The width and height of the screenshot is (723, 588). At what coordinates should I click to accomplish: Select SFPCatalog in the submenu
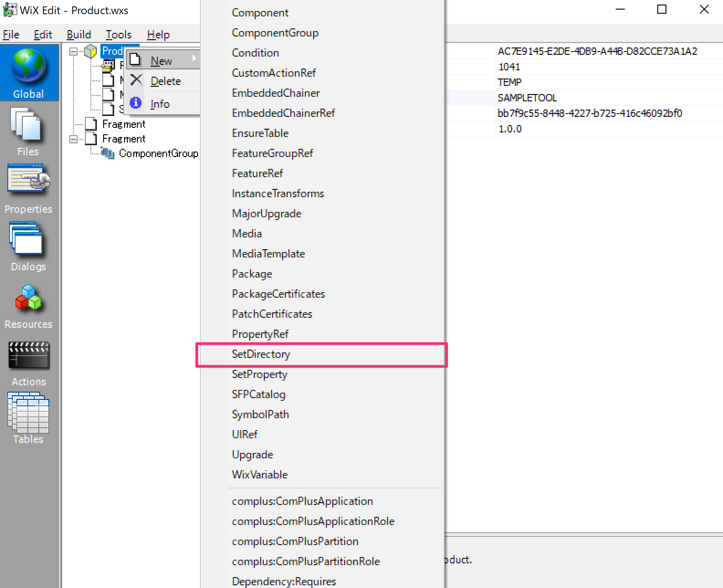point(321,394)
